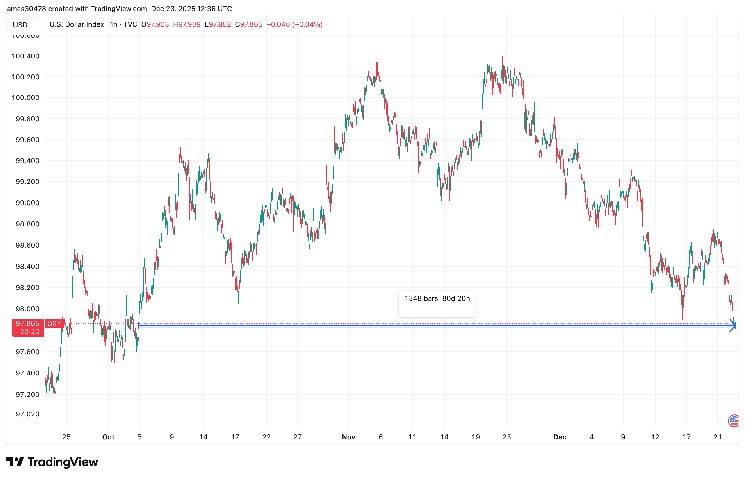The width and height of the screenshot is (745, 480).
Task: Click the blue measure arrowhead at right end
Action: tap(733, 325)
